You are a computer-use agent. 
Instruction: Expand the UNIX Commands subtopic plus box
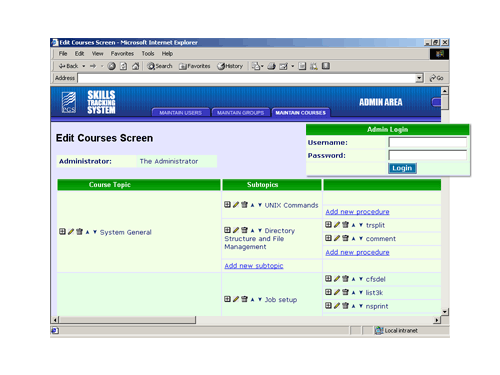[227, 205]
